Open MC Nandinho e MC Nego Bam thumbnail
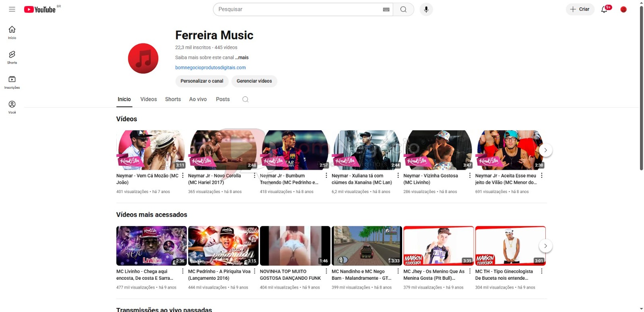Screen dimensions: 644x312 pos(367,245)
